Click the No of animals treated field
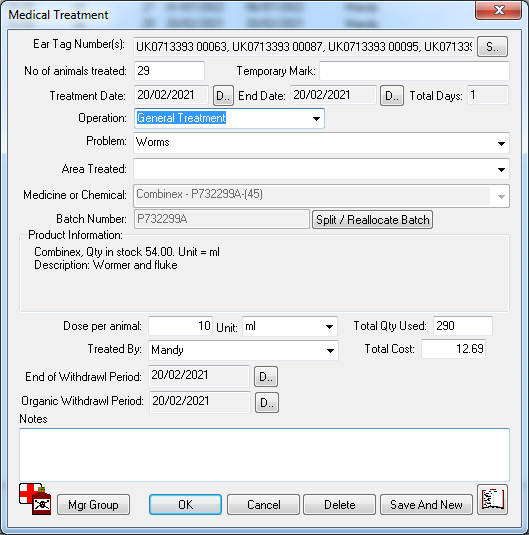Image resolution: width=529 pixels, height=535 pixels. coord(169,71)
